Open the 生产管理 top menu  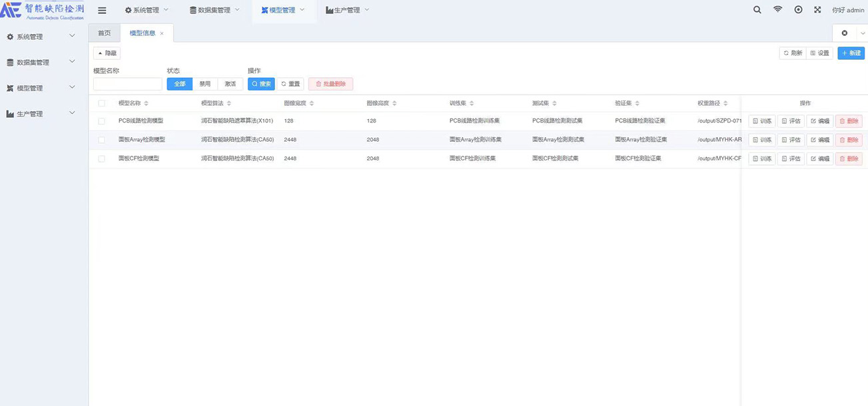click(x=347, y=10)
